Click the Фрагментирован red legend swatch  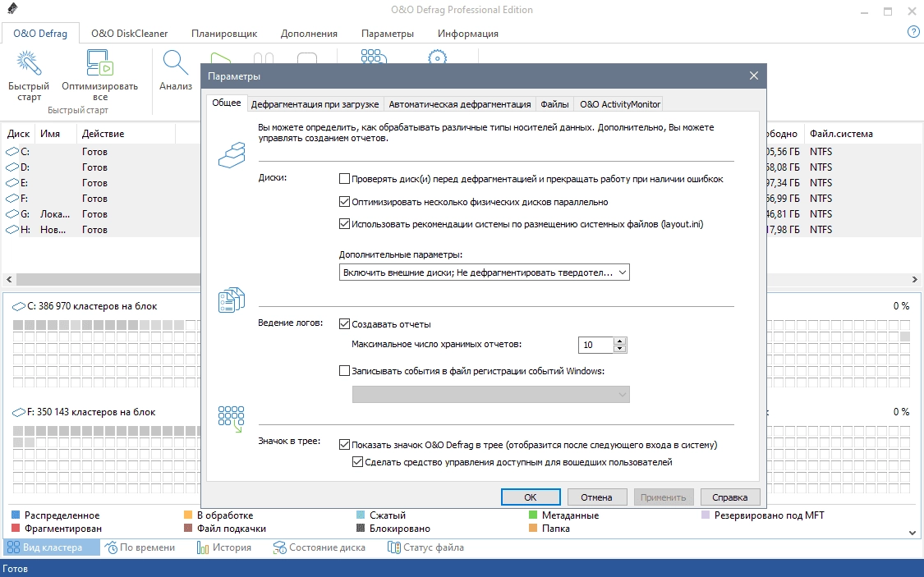[x=16, y=528]
